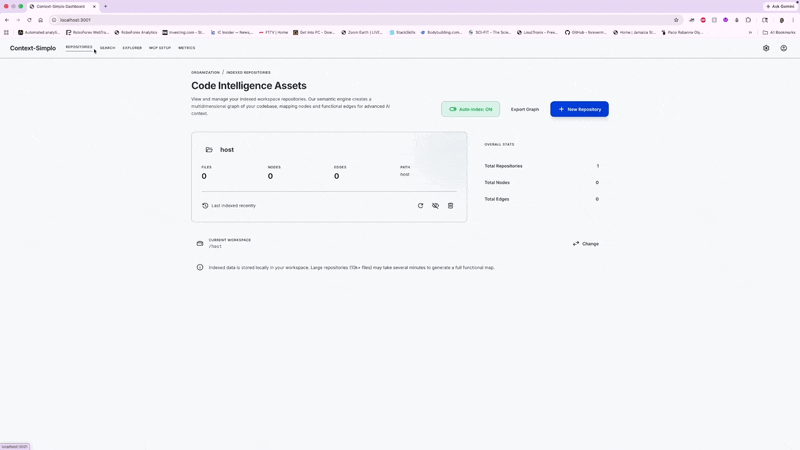The width and height of the screenshot is (800, 450).
Task: Bookmark this page with star icon
Action: [x=676, y=20]
